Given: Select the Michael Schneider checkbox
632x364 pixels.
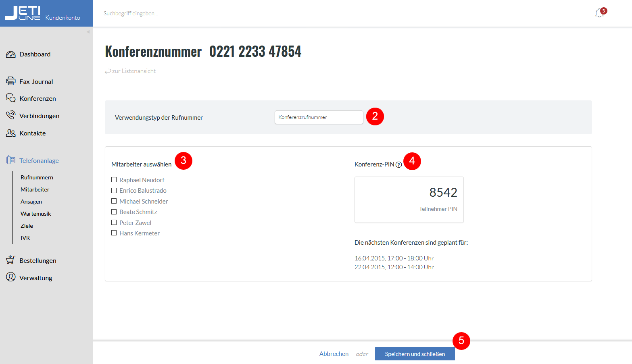Looking at the screenshot, I should [114, 201].
